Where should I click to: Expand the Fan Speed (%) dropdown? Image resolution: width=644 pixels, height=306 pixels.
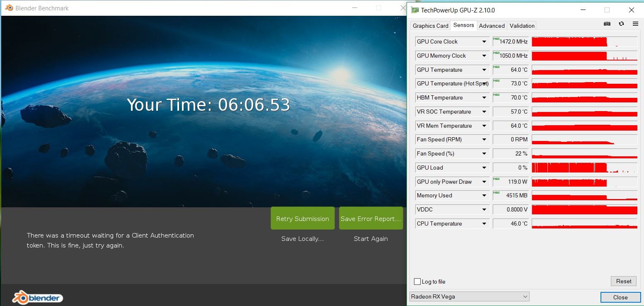pos(484,153)
